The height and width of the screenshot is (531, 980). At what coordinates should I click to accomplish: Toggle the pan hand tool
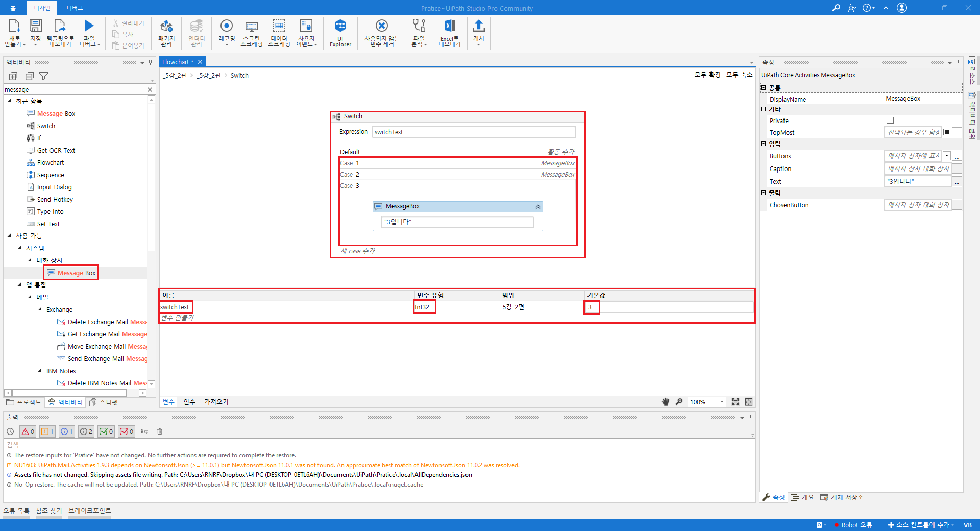pos(666,402)
